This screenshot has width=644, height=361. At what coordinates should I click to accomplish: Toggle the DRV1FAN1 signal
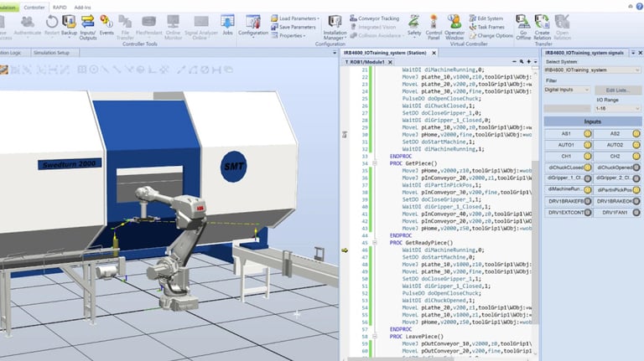click(617, 213)
